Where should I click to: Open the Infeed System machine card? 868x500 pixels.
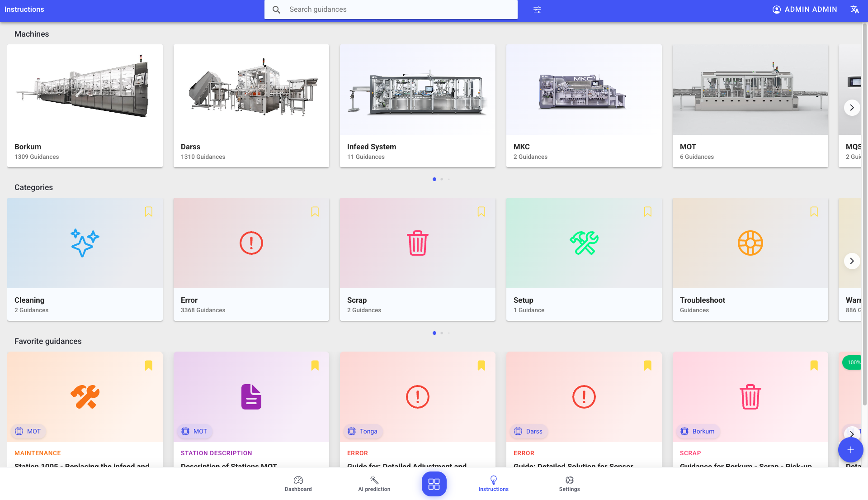click(x=418, y=106)
